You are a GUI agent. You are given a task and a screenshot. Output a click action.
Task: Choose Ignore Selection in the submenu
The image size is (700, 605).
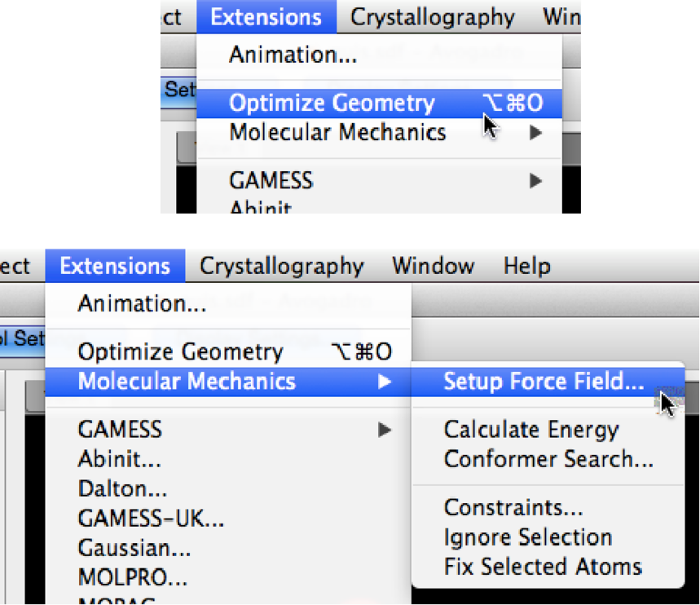(527, 537)
